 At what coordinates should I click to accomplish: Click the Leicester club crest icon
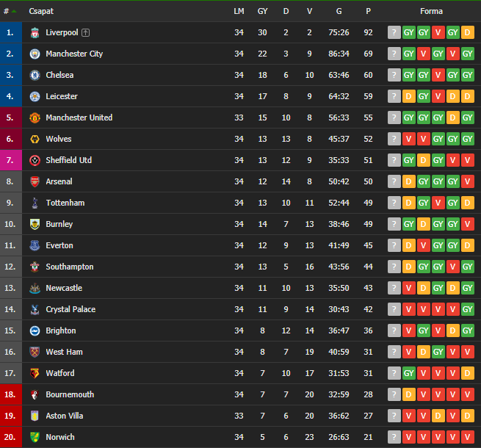[x=35, y=96]
